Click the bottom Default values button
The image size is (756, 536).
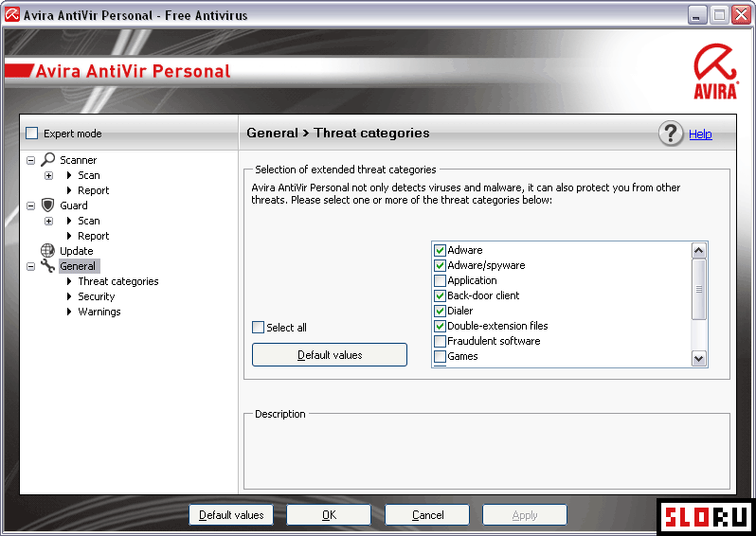(x=231, y=515)
